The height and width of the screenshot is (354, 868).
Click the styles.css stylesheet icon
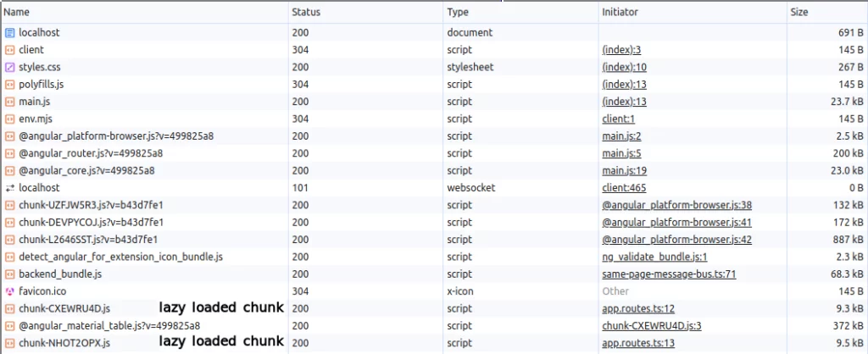[10, 67]
